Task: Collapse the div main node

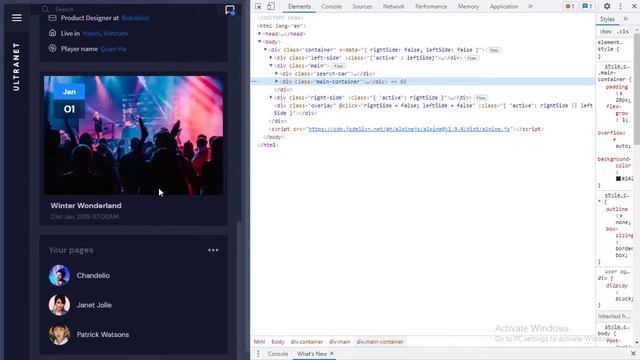Action: [271, 65]
